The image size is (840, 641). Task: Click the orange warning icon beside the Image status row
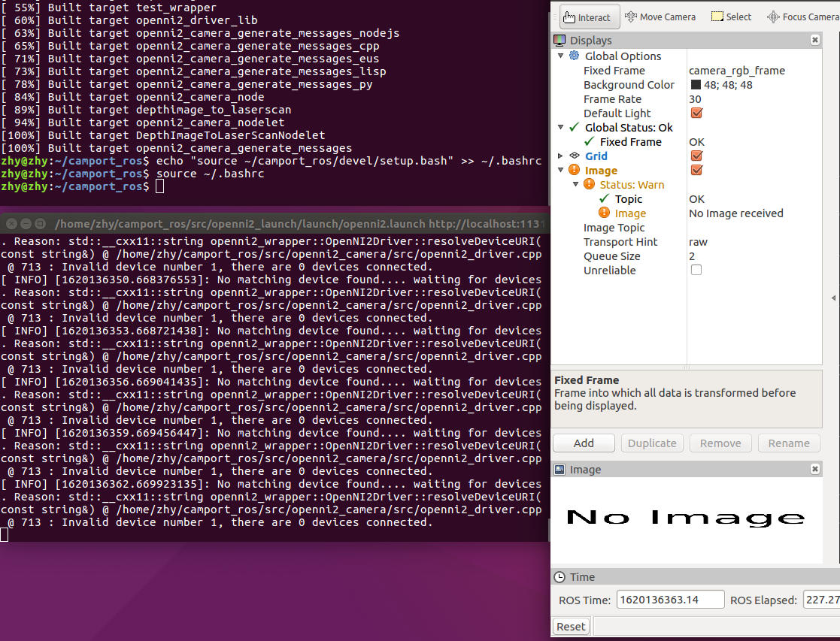[605, 213]
